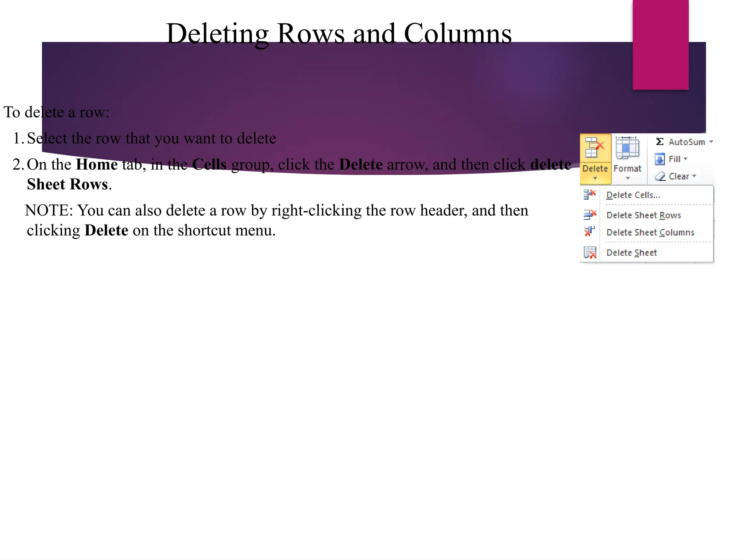The width and height of the screenshot is (747, 560).
Task: Choose Delete Cells... menu entry
Action: pos(633,195)
